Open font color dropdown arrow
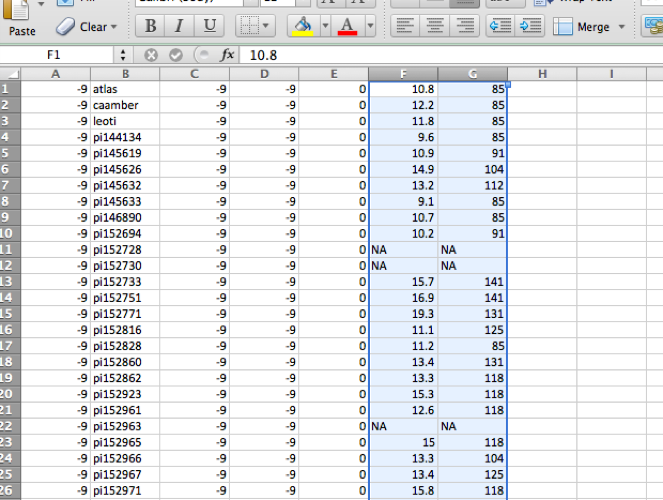Screen dimensions: 663x500 370,26
